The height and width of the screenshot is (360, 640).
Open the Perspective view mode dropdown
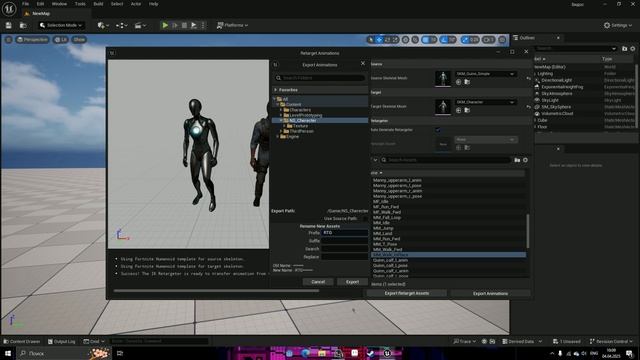click(32, 40)
